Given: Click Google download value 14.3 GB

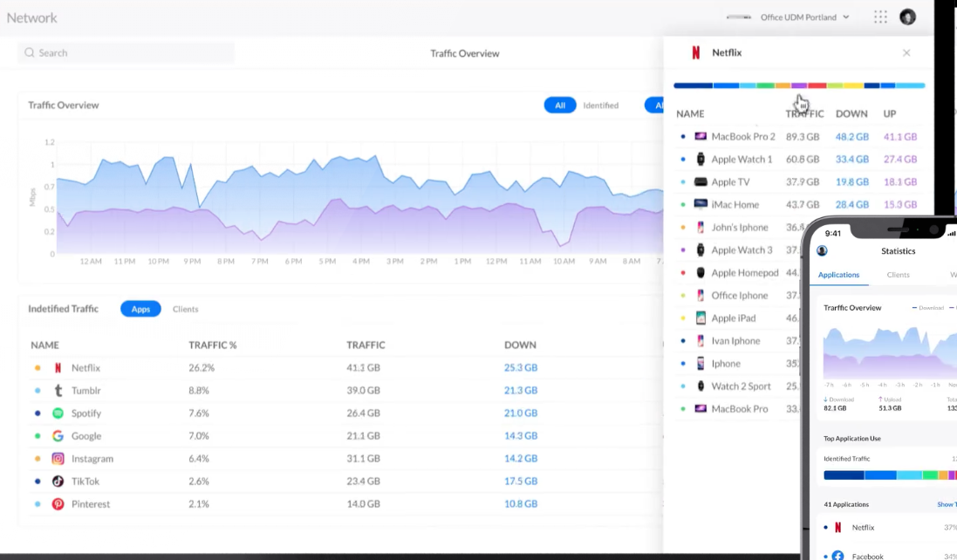Looking at the screenshot, I should (521, 435).
